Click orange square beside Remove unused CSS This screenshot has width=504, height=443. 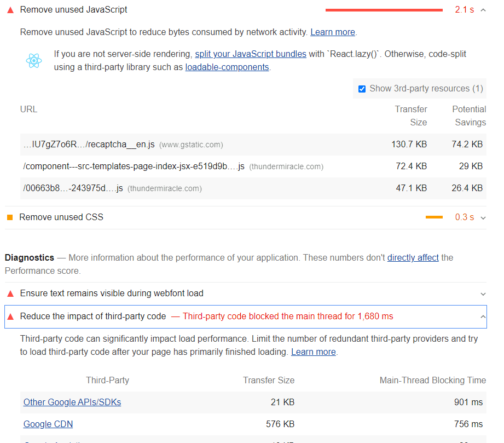pyautogui.click(x=10, y=217)
